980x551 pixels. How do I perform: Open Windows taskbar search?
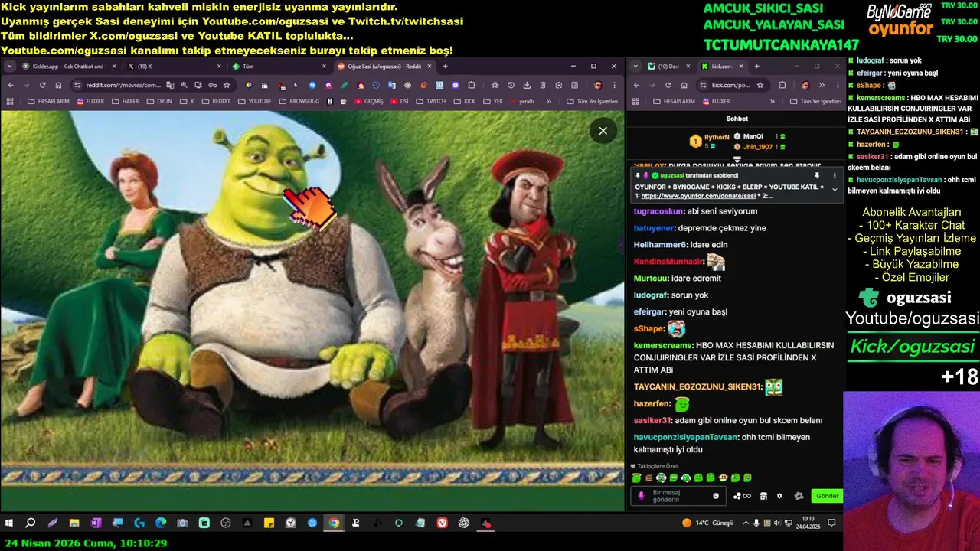pos(31,523)
